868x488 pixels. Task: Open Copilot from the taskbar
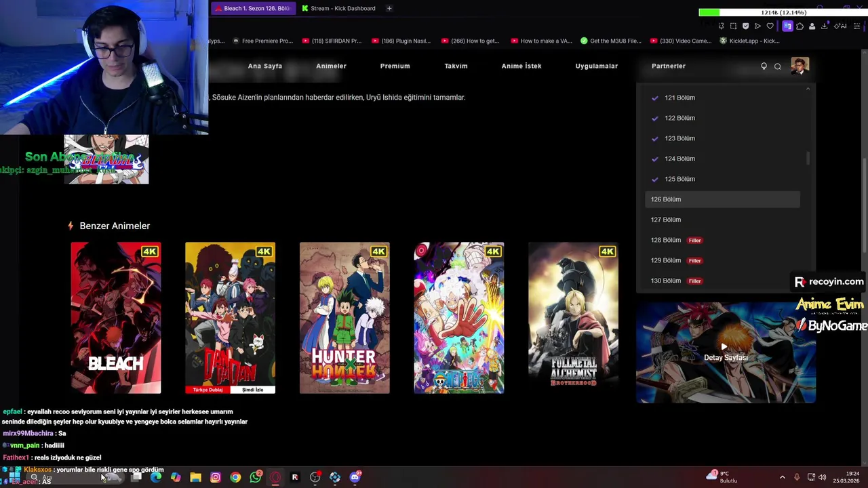pos(176,477)
